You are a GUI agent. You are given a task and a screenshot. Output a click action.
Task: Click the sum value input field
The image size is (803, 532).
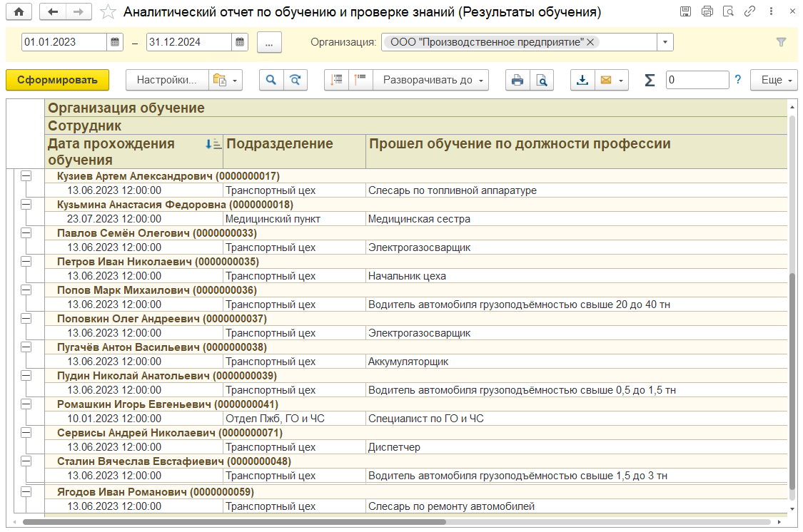coord(697,81)
